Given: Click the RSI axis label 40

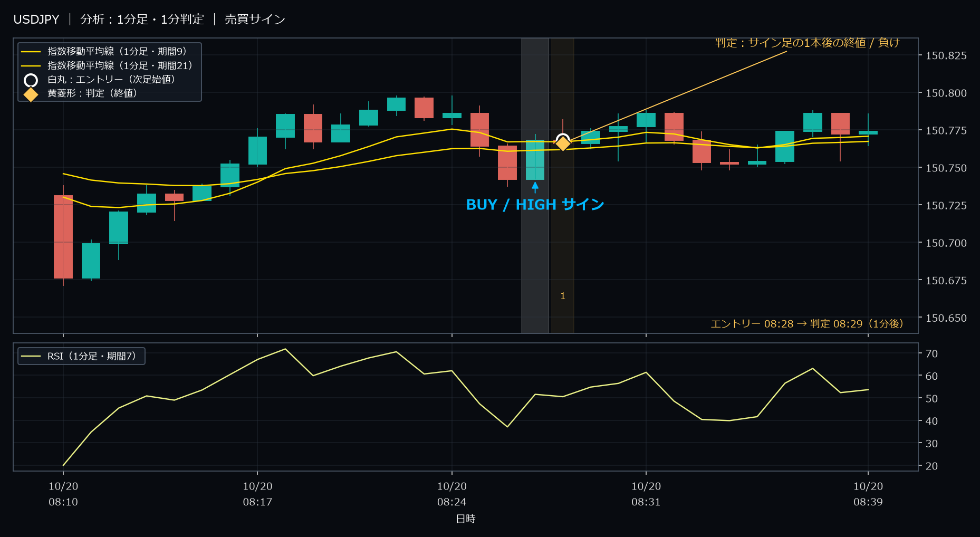Looking at the screenshot, I should (931, 421).
